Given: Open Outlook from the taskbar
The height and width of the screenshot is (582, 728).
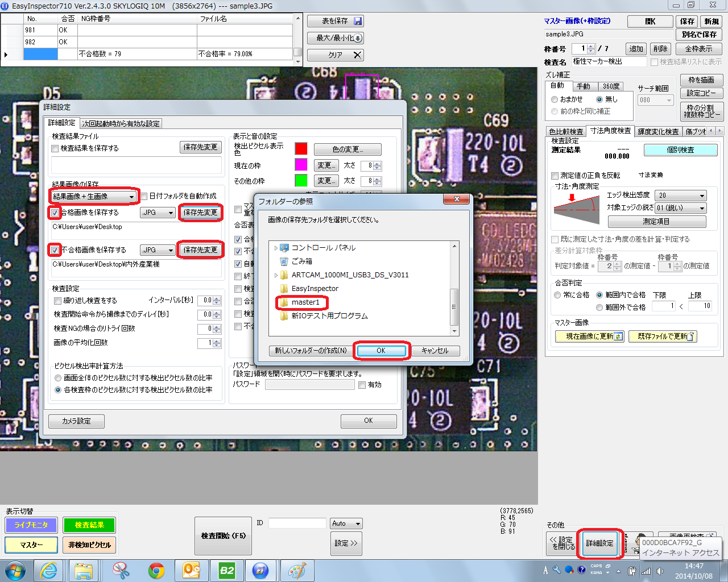Looking at the screenshot, I should (191, 571).
